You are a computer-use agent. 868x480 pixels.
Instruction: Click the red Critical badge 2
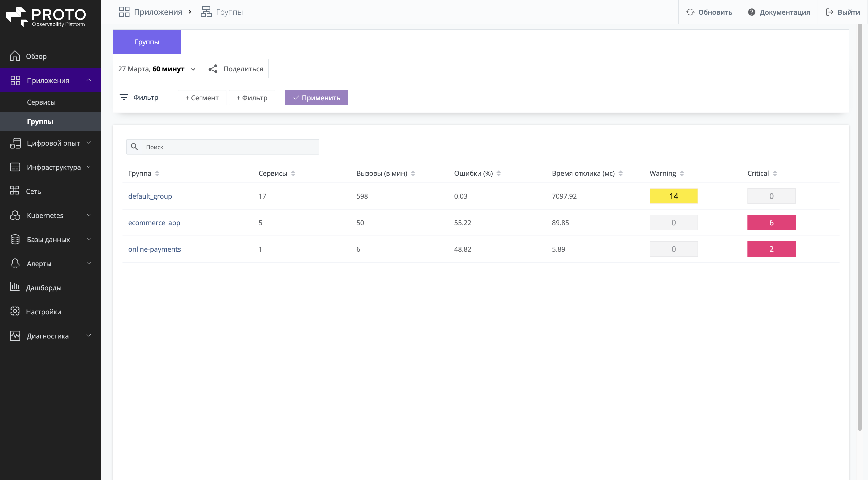[771, 249]
